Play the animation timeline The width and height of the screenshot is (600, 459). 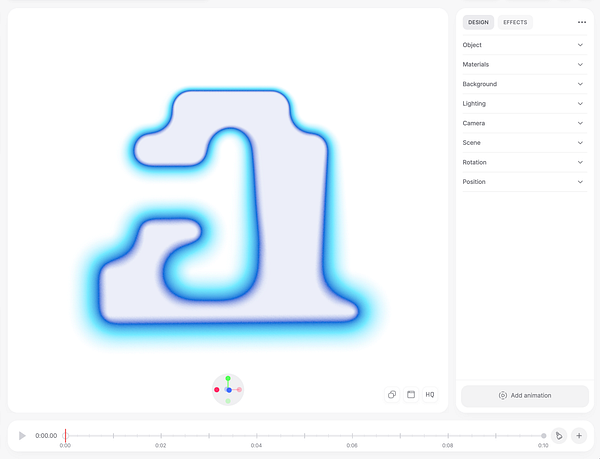click(22, 436)
